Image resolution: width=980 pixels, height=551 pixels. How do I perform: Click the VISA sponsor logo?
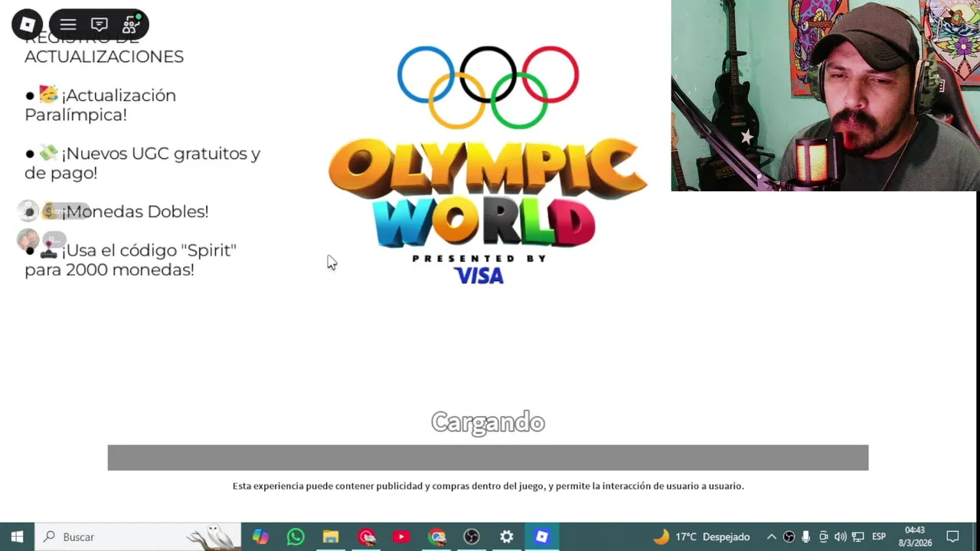[479, 275]
